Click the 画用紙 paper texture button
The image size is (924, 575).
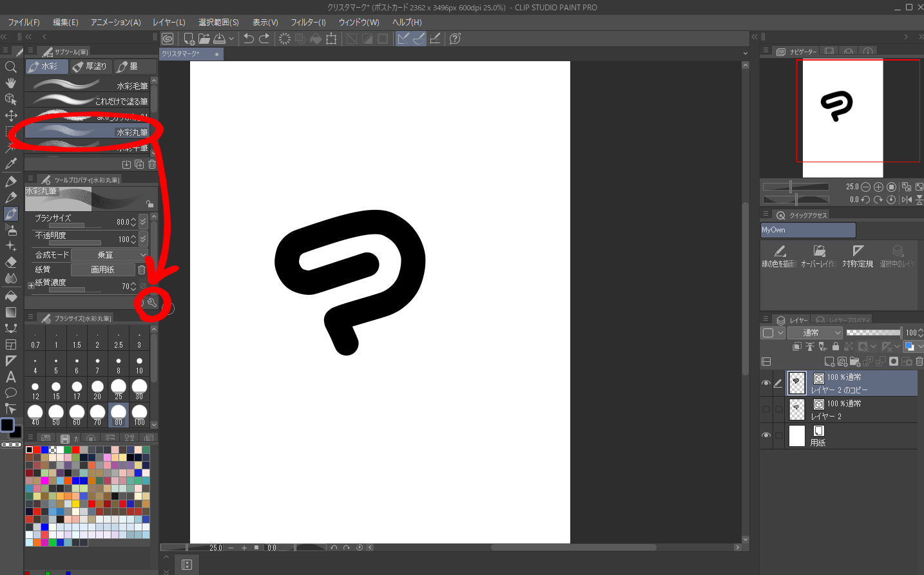103,270
